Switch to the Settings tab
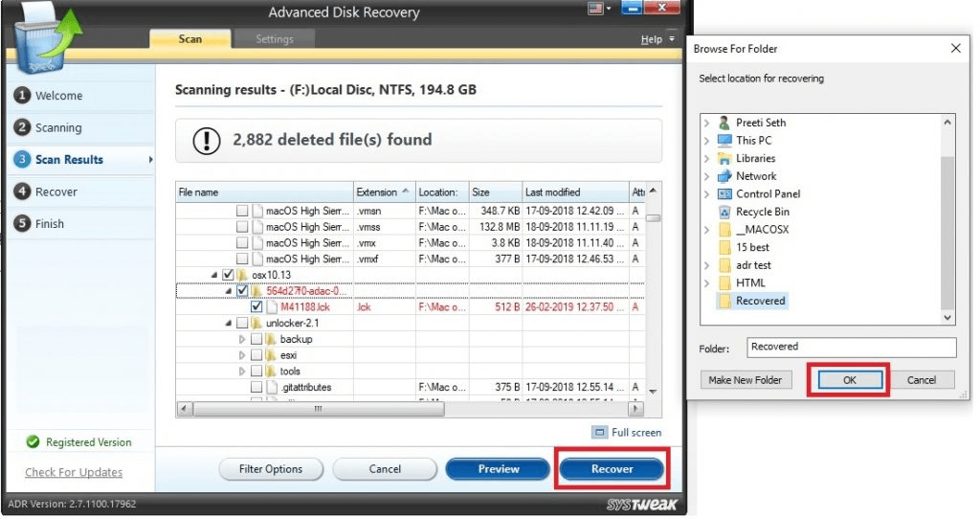The image size is (980, 519). coord(275,38)
